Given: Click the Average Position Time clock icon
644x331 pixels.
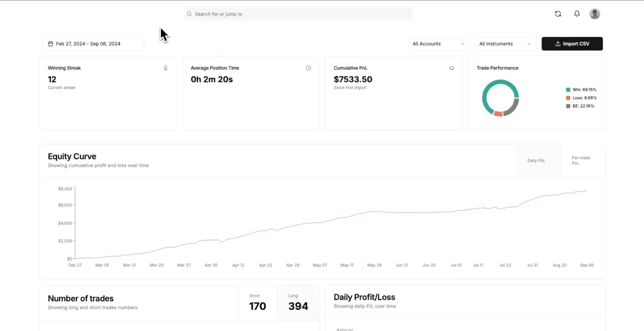Looking at the screenshot, I should point(309,68).
